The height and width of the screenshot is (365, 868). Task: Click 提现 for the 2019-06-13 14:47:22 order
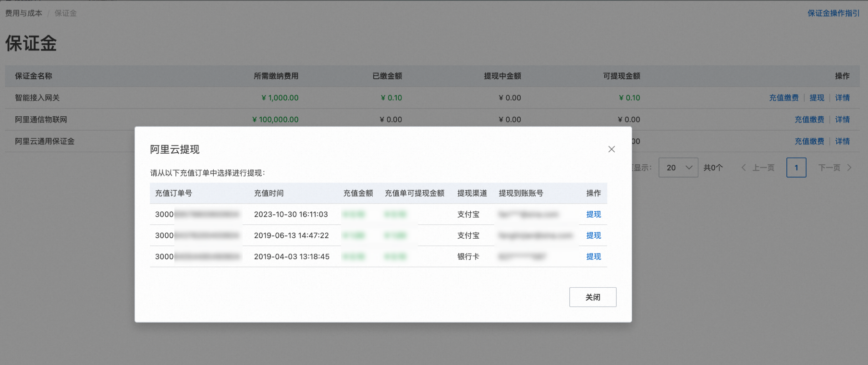(594, 235)
